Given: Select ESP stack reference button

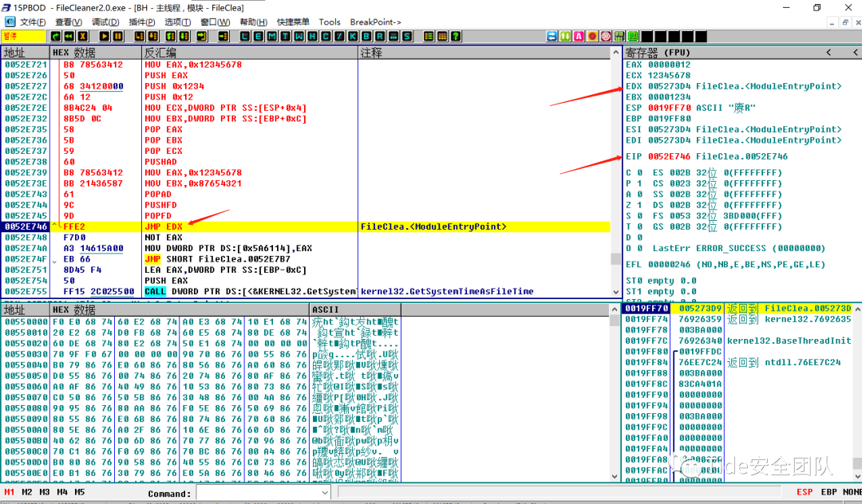Looking at the screenshot, I should pyautogui.click(x=805, y=492).
